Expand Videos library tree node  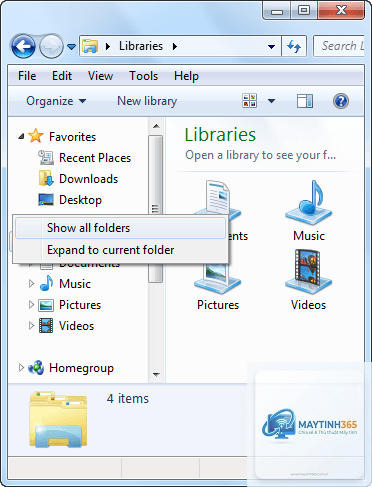31,326
